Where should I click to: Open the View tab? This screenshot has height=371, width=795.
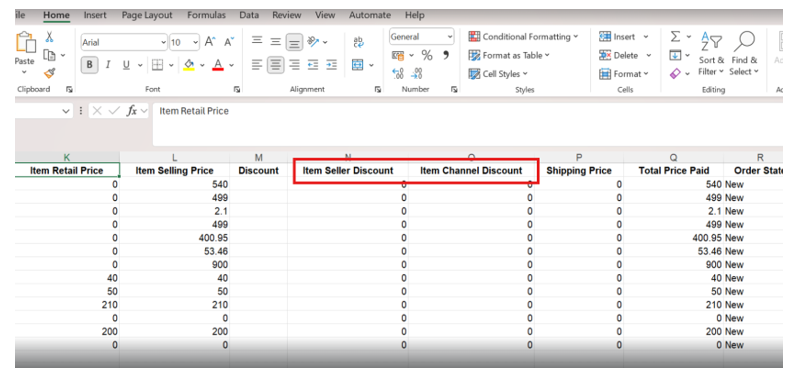pos(325,15)
